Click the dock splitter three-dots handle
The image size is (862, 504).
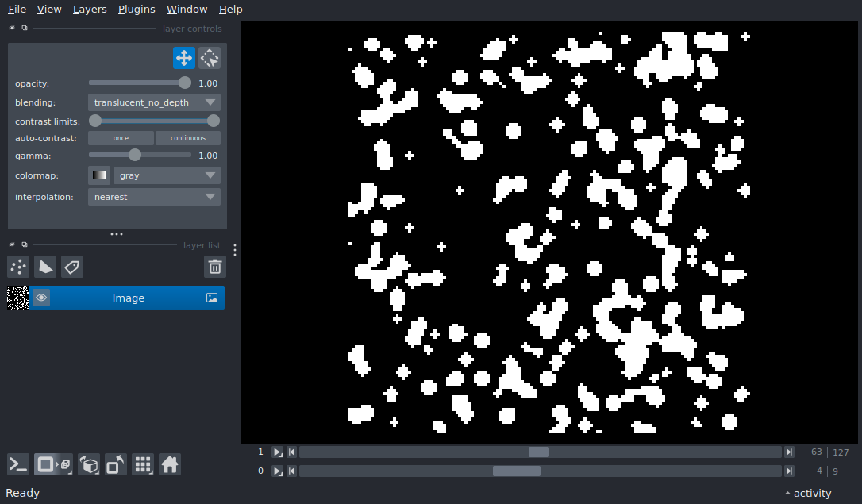click(x=117, y=234)
